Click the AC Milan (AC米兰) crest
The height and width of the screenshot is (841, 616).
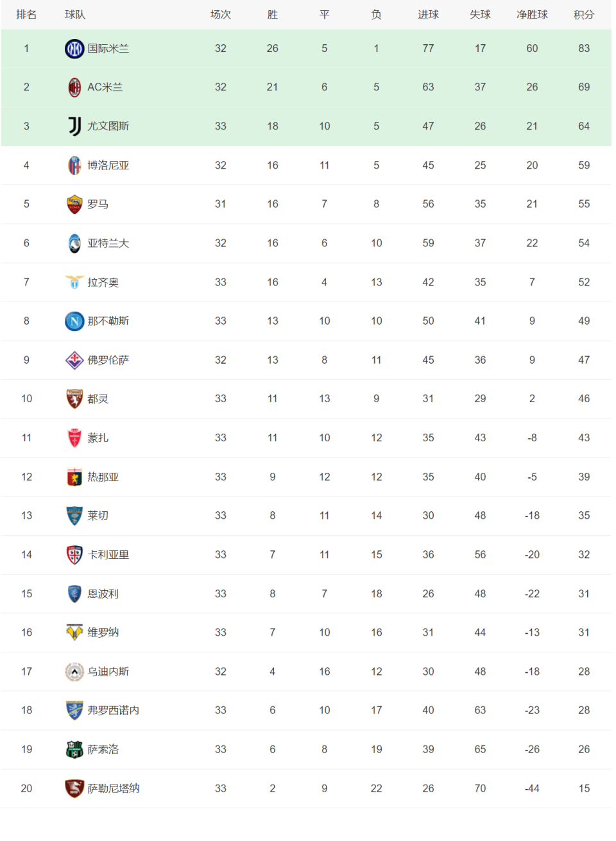point(74,87)
